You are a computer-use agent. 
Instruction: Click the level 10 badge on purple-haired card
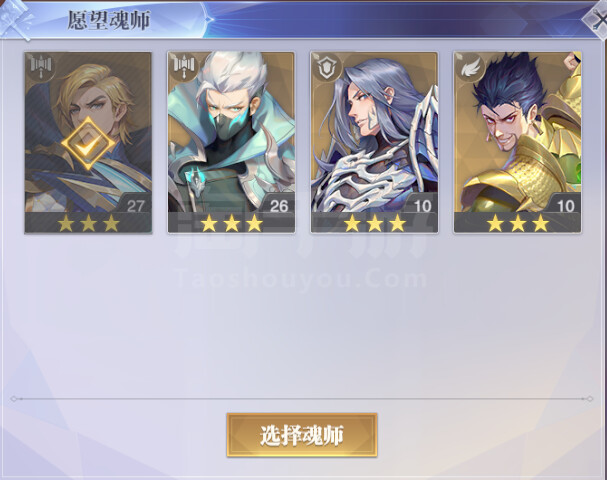coord(422,206)
